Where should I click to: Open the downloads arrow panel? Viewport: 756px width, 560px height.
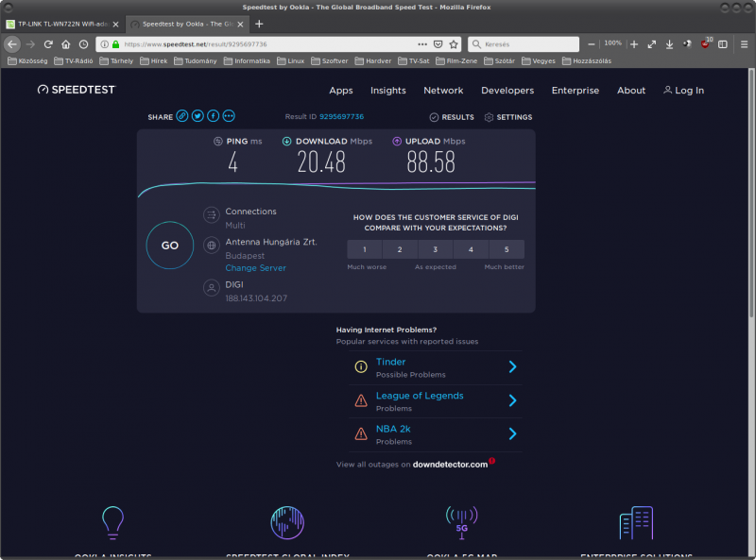point(669,44)
